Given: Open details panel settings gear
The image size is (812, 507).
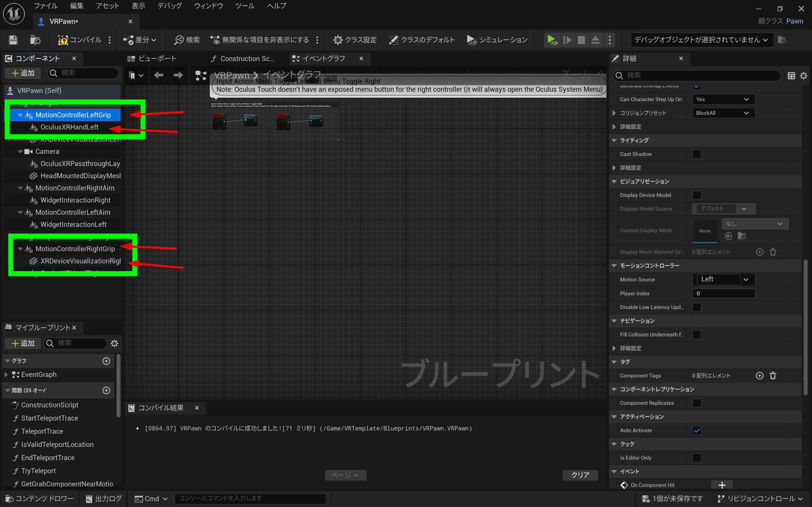Looking at the screenshot, I should pyautogui.click(x=803, y=76).
